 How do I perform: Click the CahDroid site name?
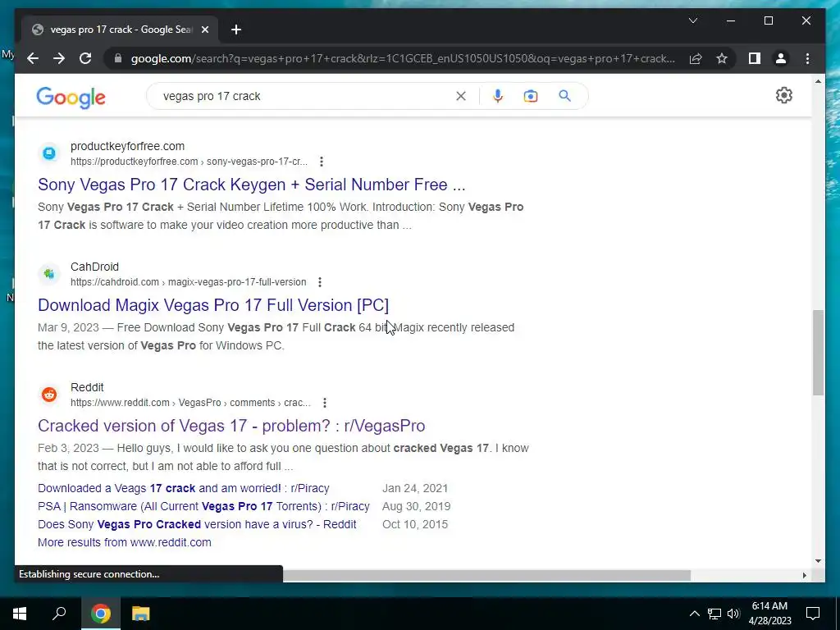tap(95, 267)
